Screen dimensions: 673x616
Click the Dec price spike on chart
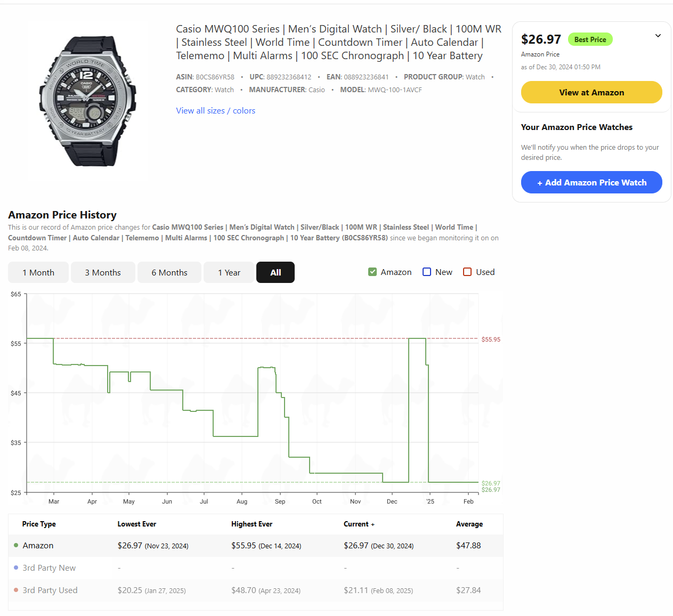click(417, 339)
